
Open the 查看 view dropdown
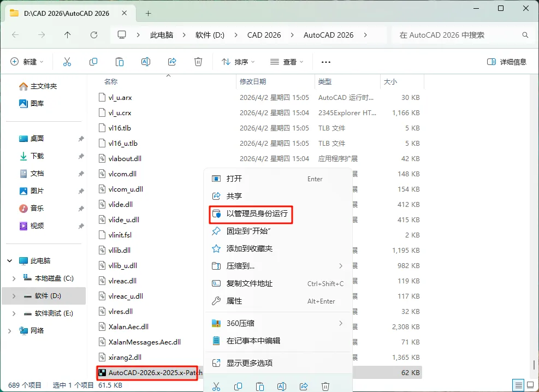[x=287, y=62]
